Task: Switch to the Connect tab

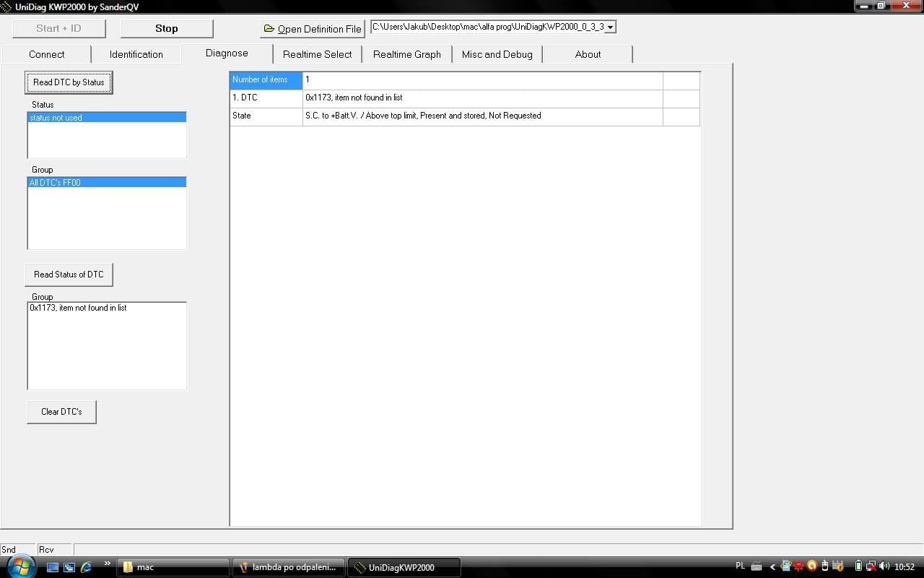Action: [46, 54]
